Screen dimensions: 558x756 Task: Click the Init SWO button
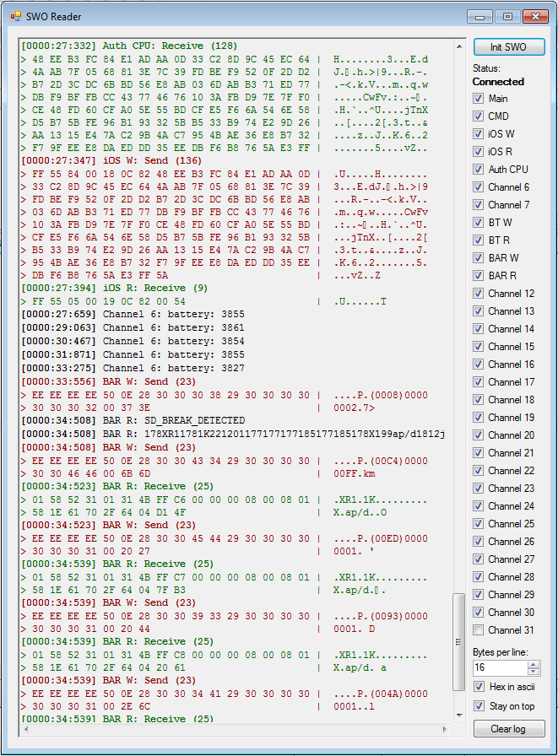click(x=509, y=47)
